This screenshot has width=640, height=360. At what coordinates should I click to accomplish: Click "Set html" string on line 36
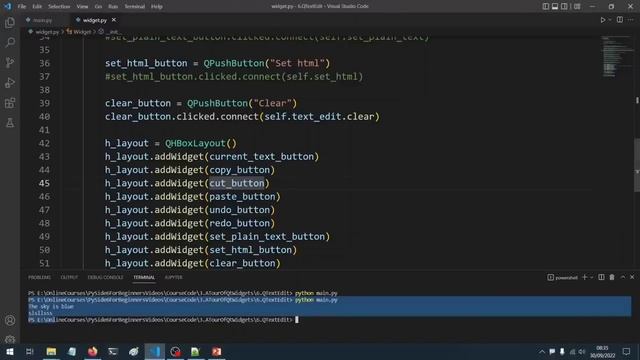297,63
